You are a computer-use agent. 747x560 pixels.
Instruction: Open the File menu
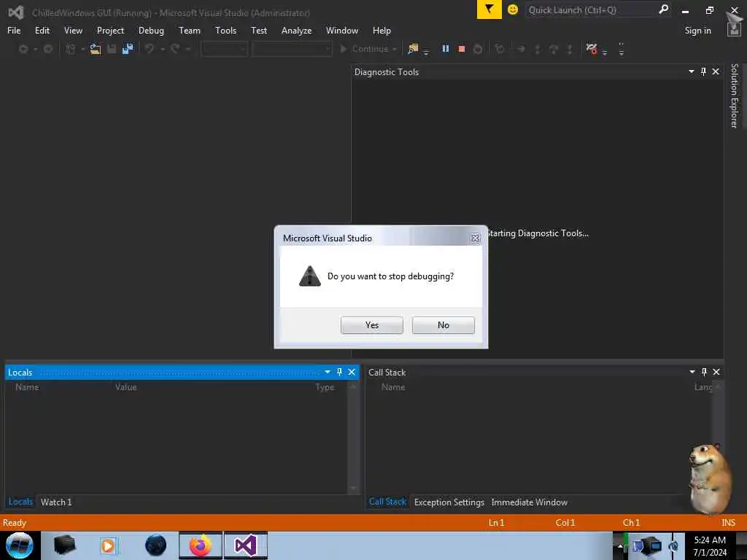pyautogui.click(x=14, y=31)
